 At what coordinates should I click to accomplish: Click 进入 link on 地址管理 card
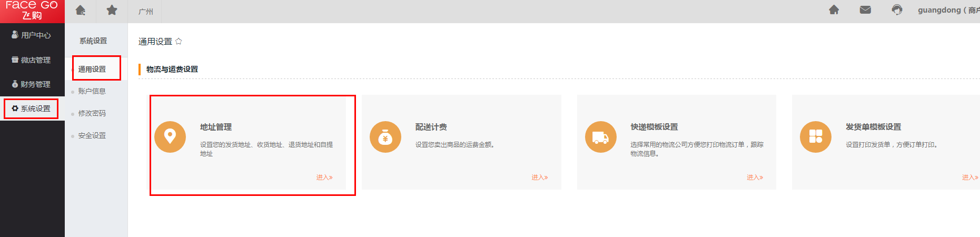click(x=324, y=177)
